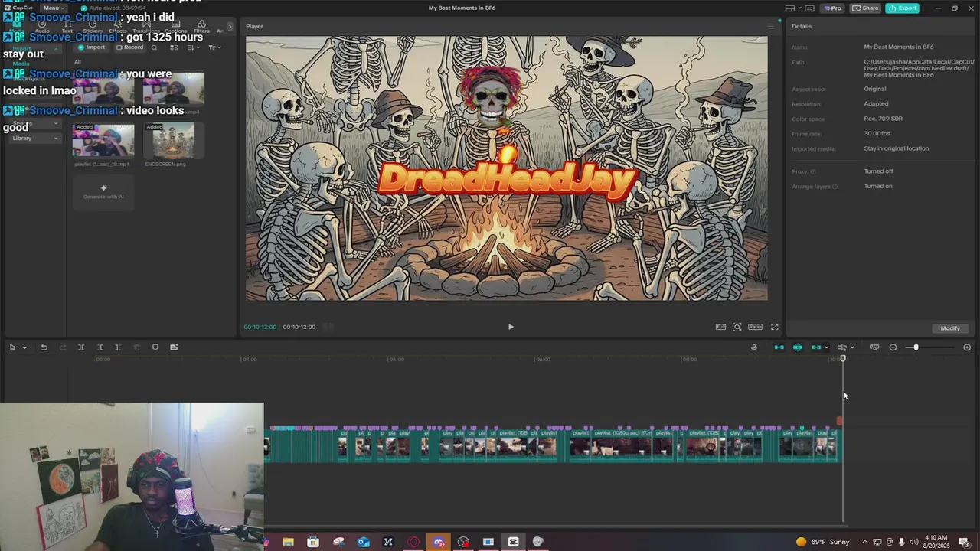Click the Arrange layers info icon
The width and height of the screenshot is (980, 551).
point(835,187)
